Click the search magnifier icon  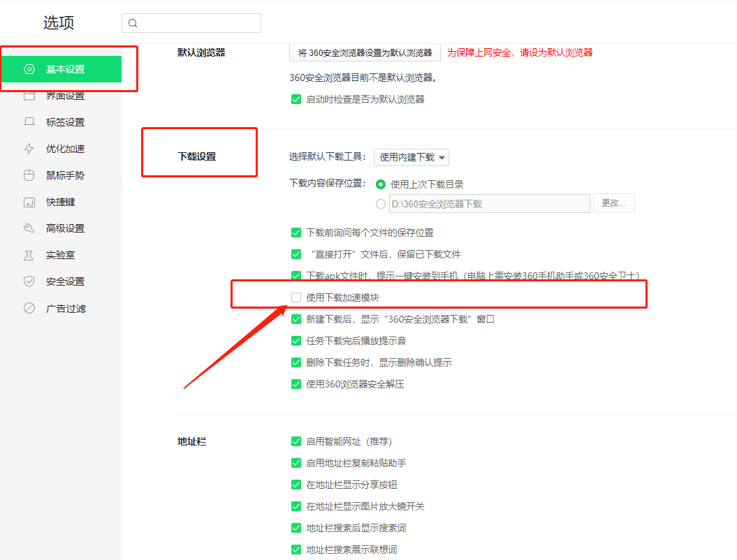pyautogui.click(x=133, y=23)
